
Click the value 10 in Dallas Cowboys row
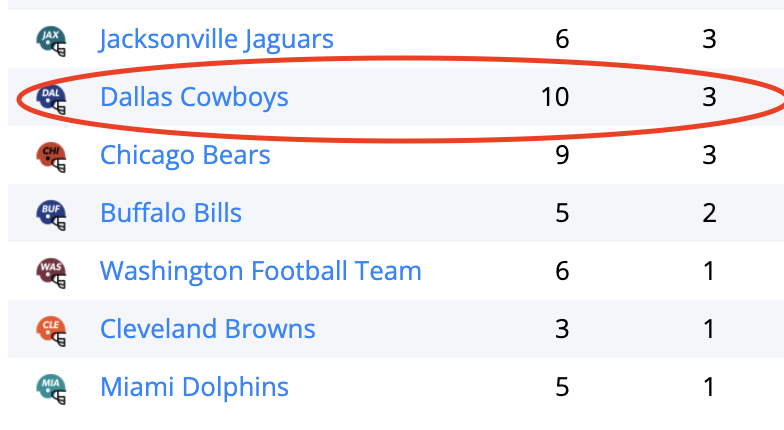pos(554,97)
